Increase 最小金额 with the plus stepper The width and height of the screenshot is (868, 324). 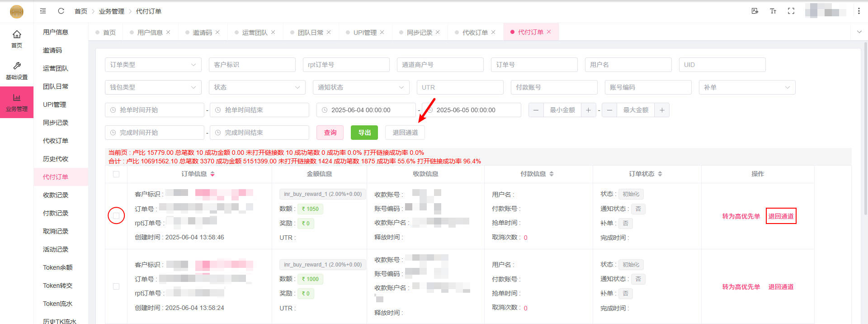pyautogui.click(x=588, y=110)
